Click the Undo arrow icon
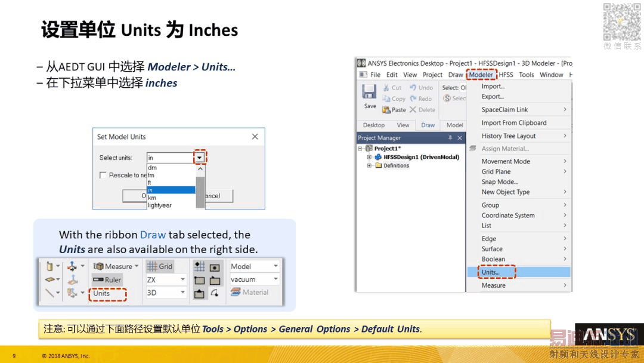Image resolution: width=644 pixels, height=363 pixels. 413,88
